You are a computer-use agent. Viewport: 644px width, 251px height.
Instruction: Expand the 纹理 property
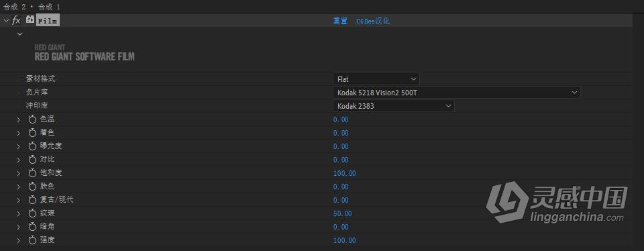(19, 213)
